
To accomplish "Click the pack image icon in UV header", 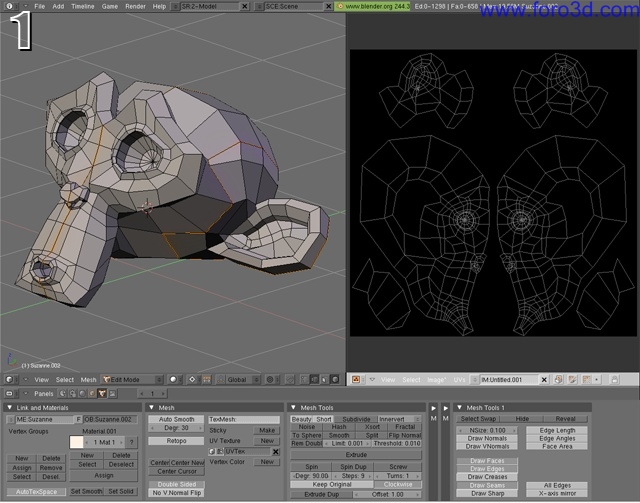I will pos(558,380).
